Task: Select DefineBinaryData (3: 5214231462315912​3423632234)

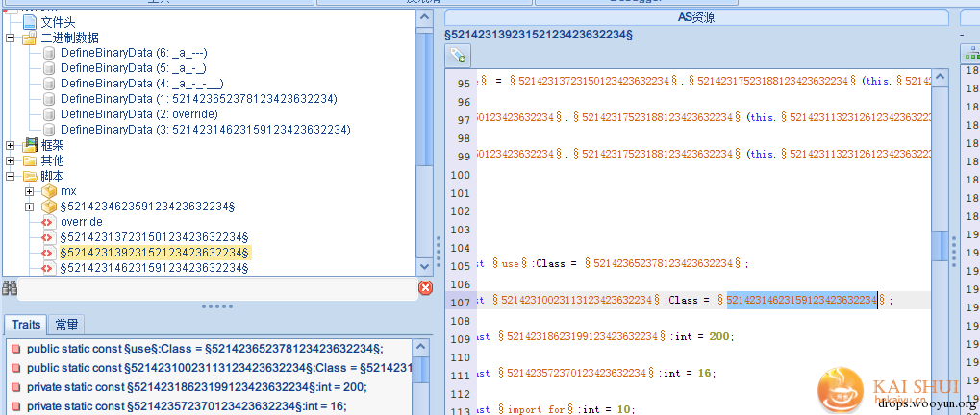Action: 206,130
